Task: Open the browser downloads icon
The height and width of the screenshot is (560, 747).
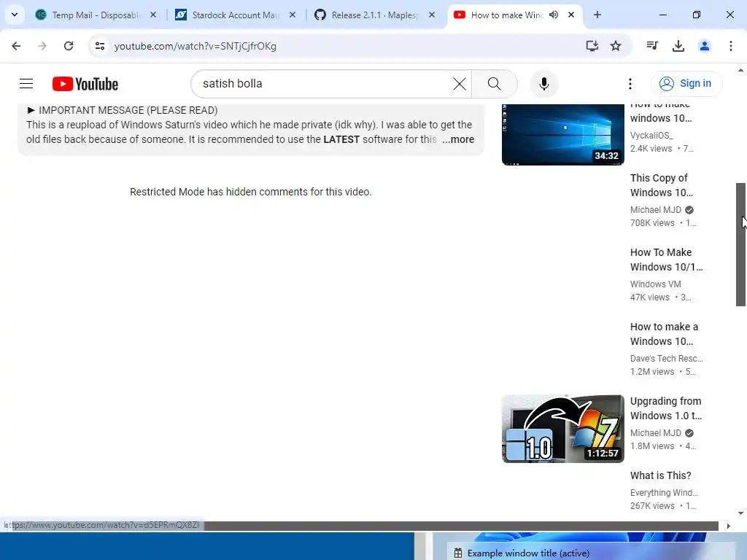Action: point(678,46)
